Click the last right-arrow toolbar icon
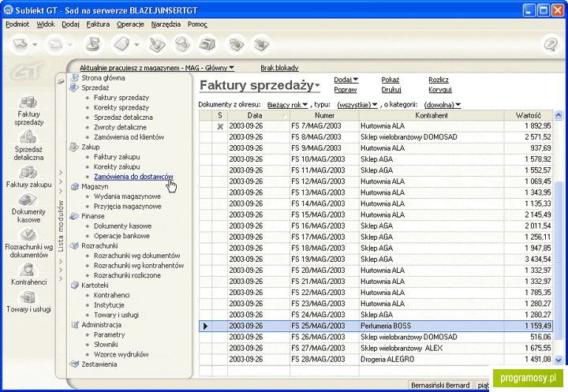Screen dimensions: 568x392 (x=261, y=44)
